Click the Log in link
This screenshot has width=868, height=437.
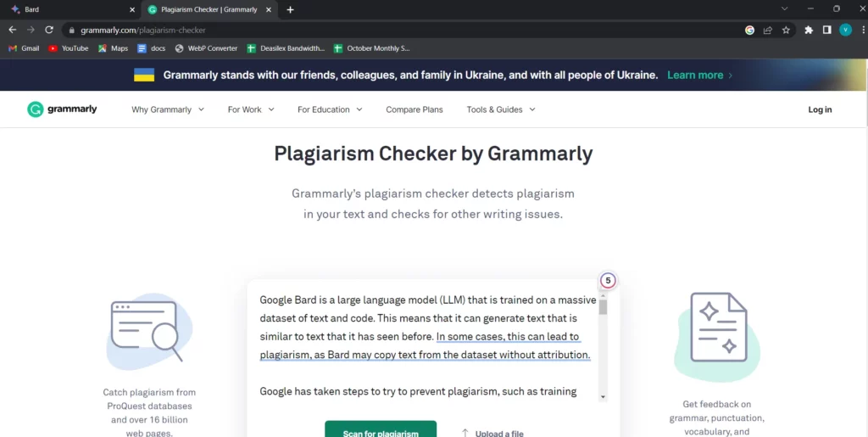[820, 109]
